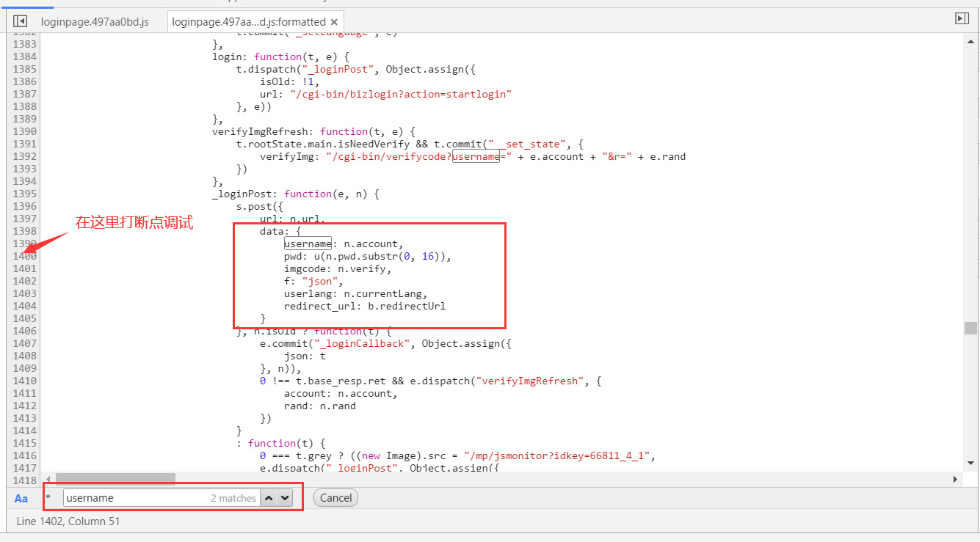Set a breakpoint on line 1402

point(25,281)
